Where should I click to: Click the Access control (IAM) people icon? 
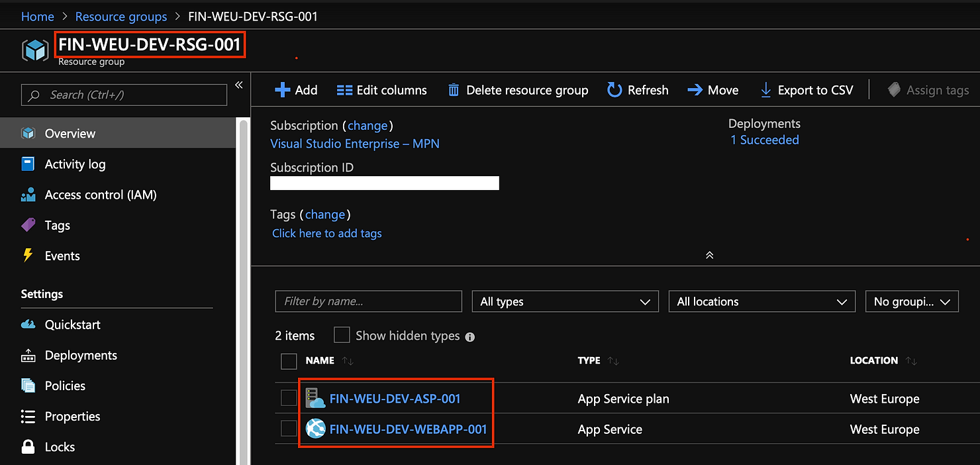click(x=28, y=195)
